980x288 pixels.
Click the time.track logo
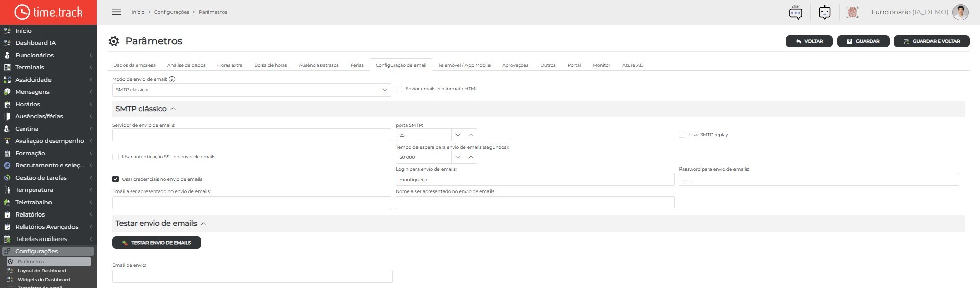tap(48, 12)
